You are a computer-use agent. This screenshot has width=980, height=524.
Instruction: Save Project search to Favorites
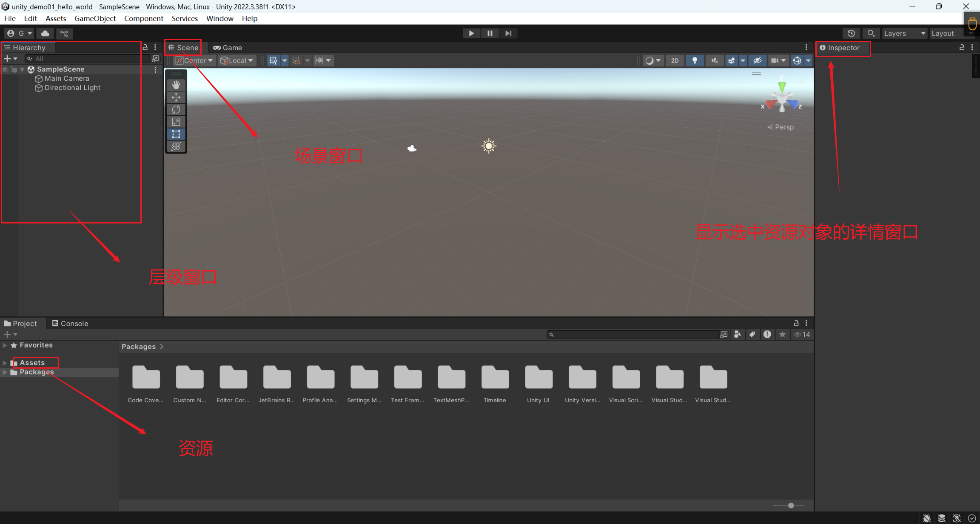click(x=782, y=334)
